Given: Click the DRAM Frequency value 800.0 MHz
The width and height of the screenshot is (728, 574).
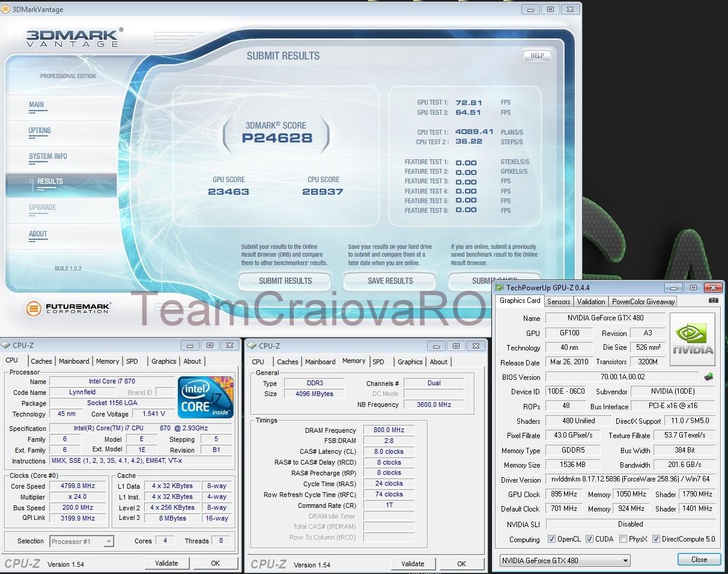Looking at the screenshot, I should (x=389, y=430).
